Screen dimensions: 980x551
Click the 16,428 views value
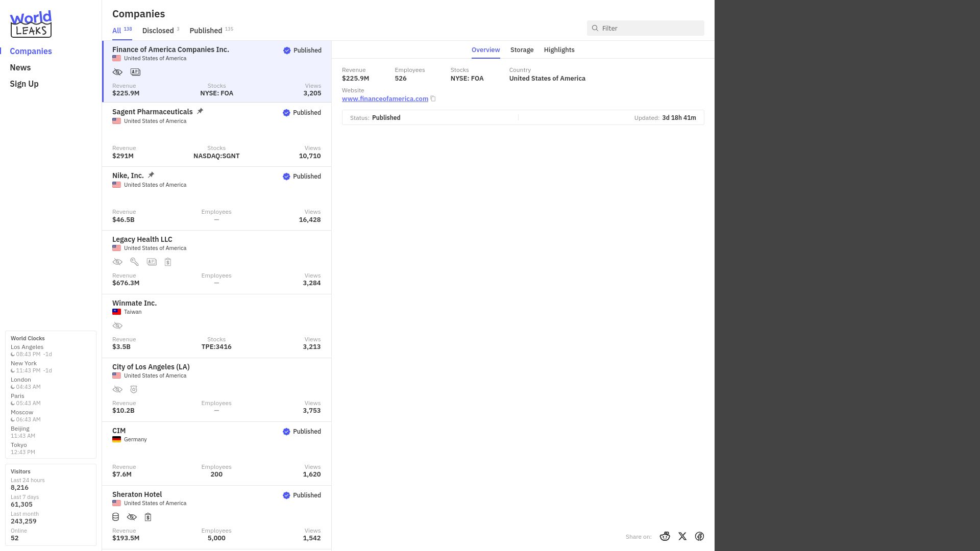310,219
